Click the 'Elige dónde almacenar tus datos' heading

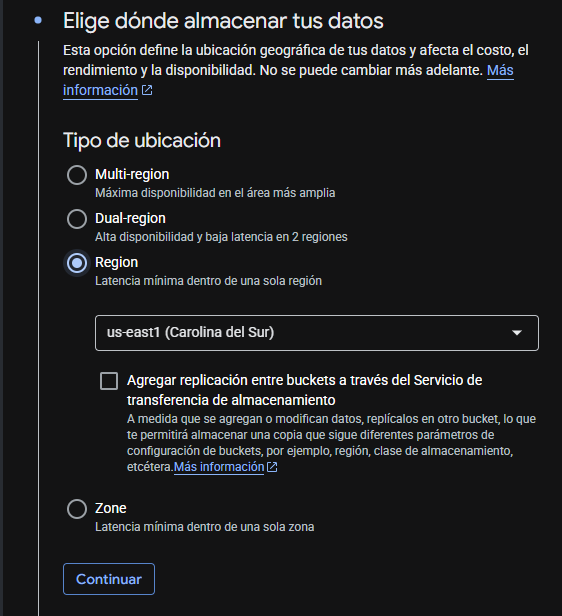tap(223, 21)
